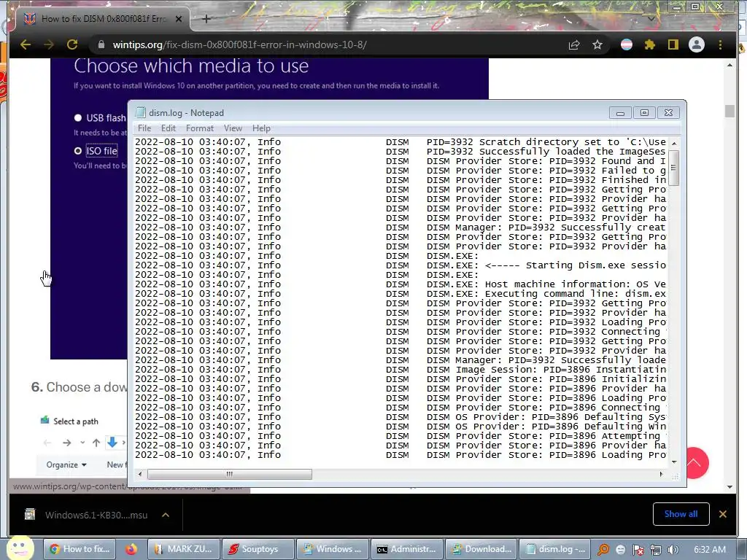This screenshot has width=747, height=560.
Task: Click the web page vertical scroll thumb
Action: point(729,111)
